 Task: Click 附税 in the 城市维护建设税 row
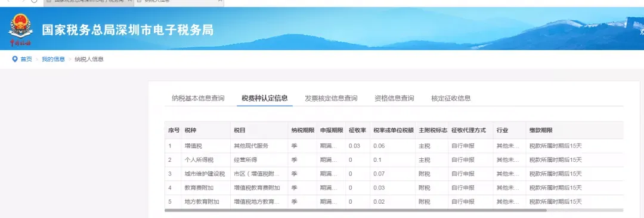pos(425,174)
